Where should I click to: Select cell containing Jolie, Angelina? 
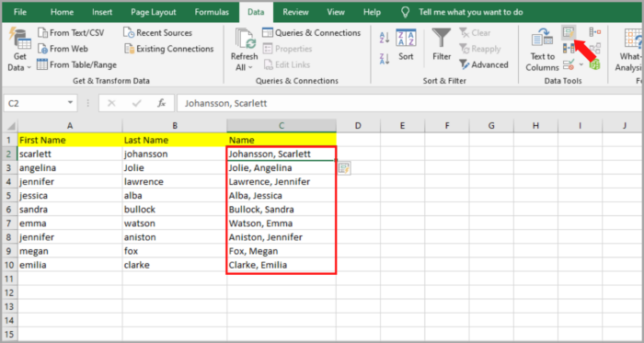pyautogui.click(x=282, y=167)
